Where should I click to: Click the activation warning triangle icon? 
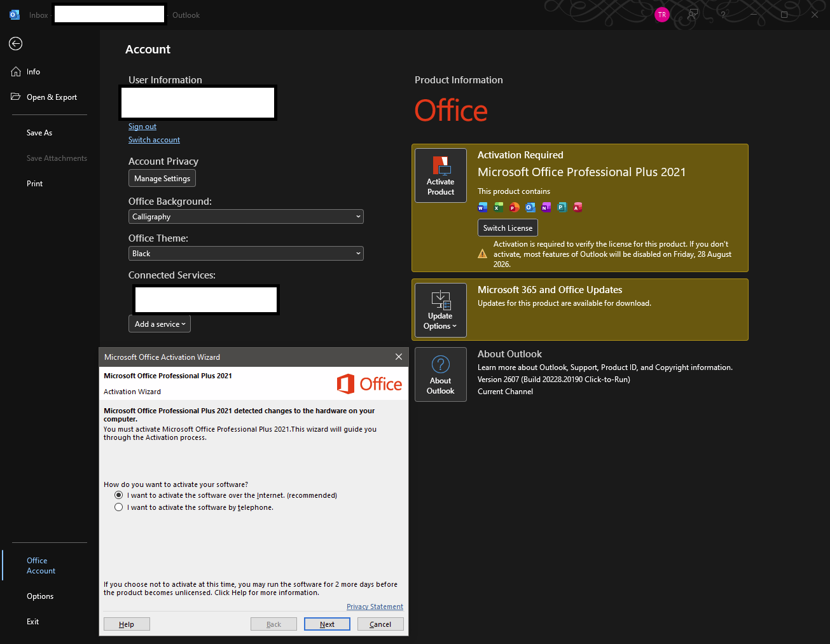tap(483, 254)
